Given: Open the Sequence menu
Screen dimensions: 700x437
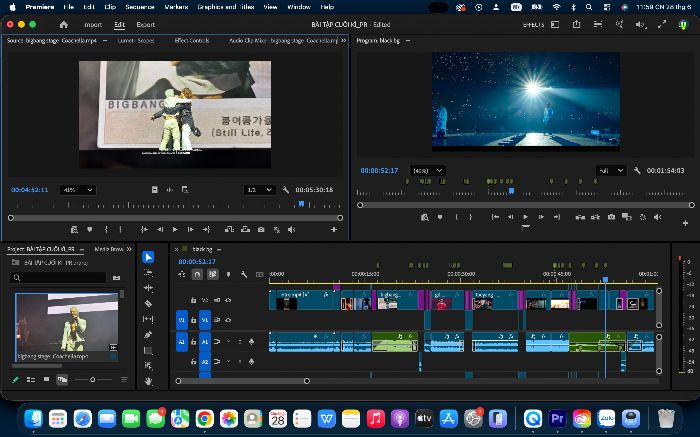Looking at the screenshot, I should [140, 7].
